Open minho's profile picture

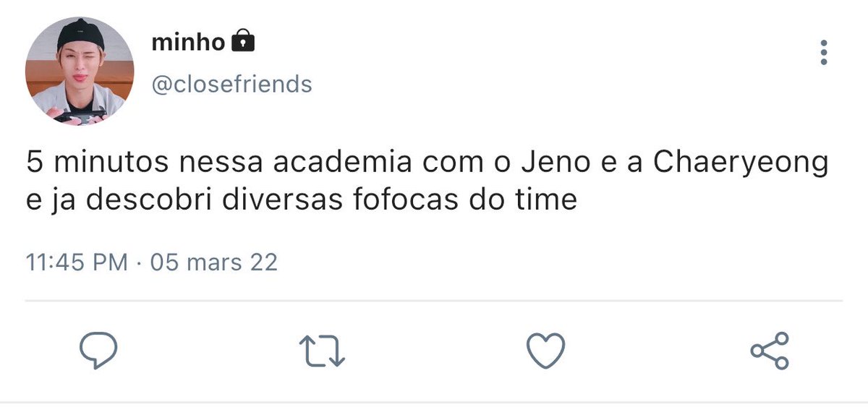80,71
